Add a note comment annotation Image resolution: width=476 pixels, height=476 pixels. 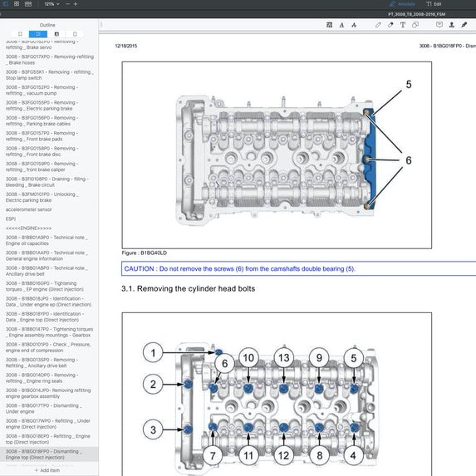pos(439,25)
